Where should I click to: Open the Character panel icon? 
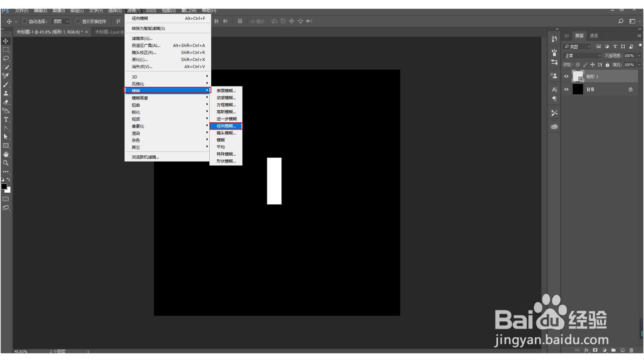pyautogui.click(x=554, y=89)
